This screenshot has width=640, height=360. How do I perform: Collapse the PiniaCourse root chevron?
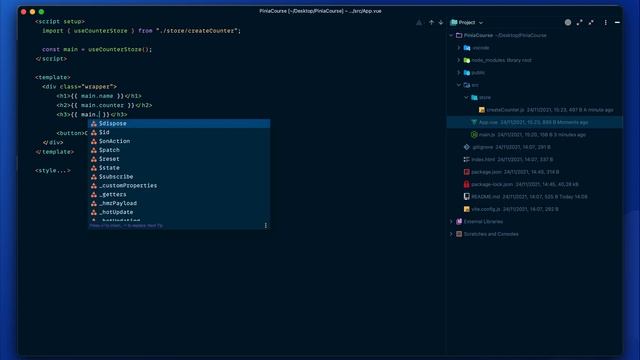coord(451,36)
